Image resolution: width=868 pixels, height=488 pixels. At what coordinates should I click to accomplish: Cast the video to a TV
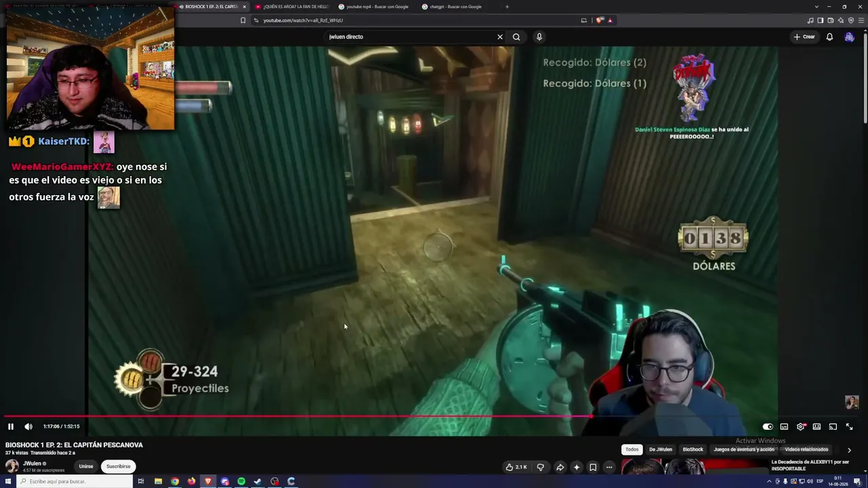[833, 426]
